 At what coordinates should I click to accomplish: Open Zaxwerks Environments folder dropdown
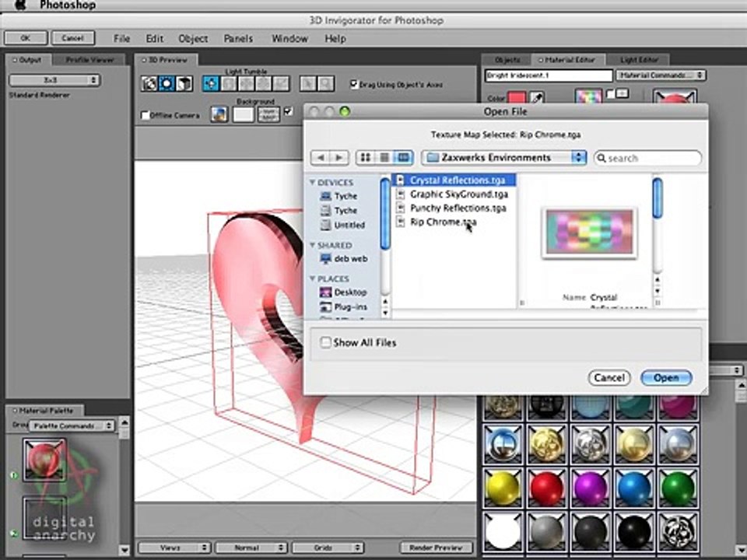(x=504, y=158)
